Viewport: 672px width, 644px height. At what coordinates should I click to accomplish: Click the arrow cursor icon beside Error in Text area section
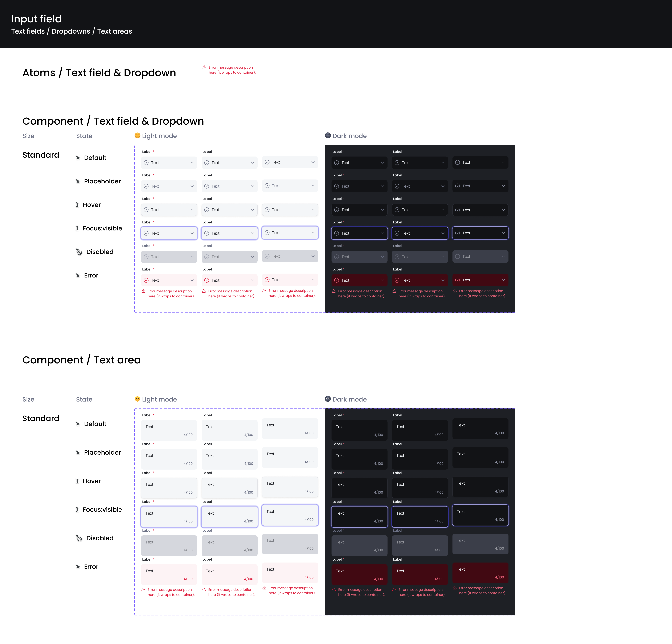click(78, 567)
